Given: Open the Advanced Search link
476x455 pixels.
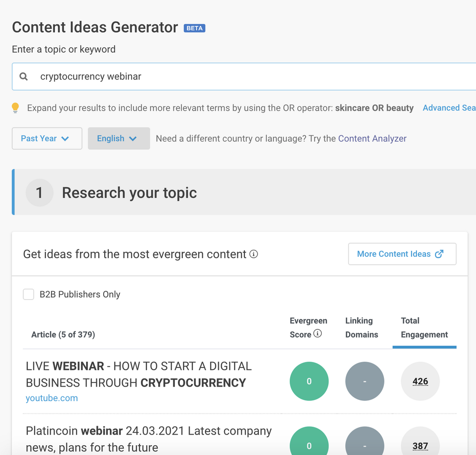Looking at the screenshot, I should 449,108.
